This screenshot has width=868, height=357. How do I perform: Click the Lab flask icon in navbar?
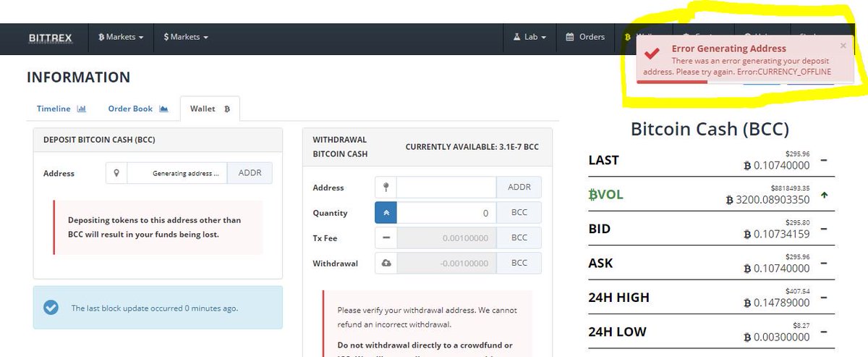tap(516, 37)
